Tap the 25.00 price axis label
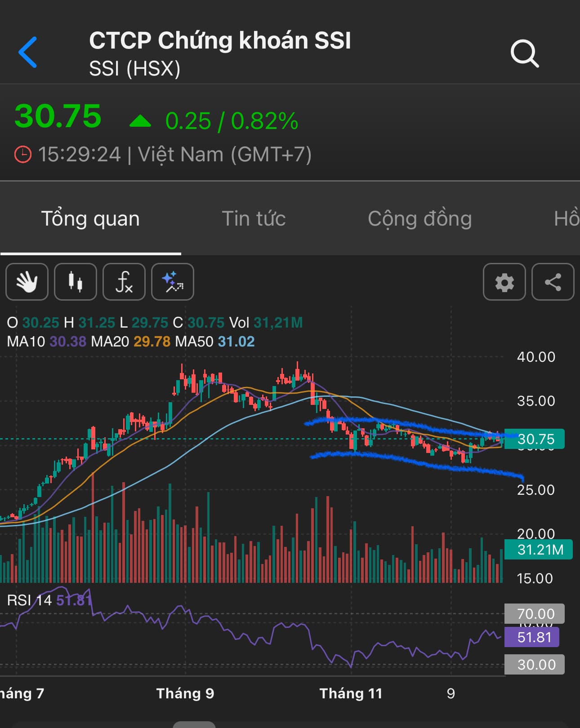580x728 pixels. coord(536,490)
